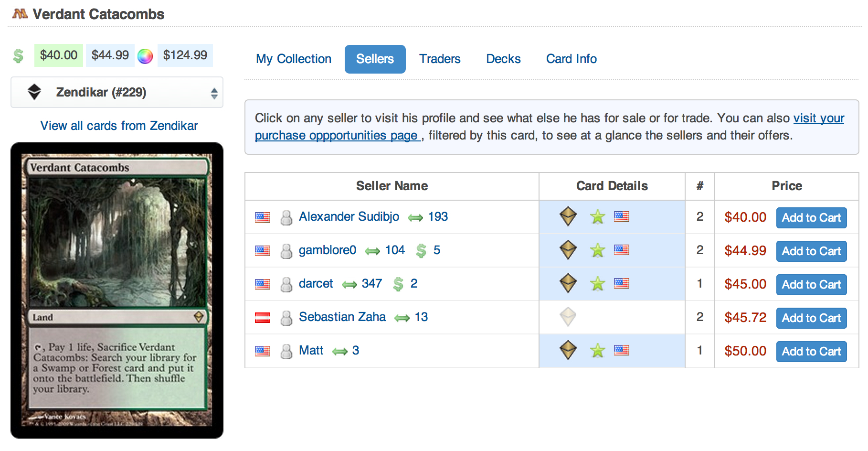This screenshot has height=451, width=868.
Task: Click the US flag in Matt's card details
Action: point(621,350)
